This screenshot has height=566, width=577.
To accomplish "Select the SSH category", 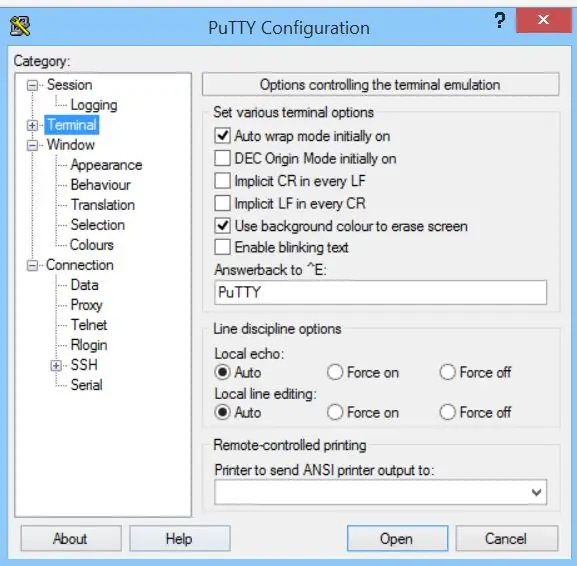I will click(84, 365).
